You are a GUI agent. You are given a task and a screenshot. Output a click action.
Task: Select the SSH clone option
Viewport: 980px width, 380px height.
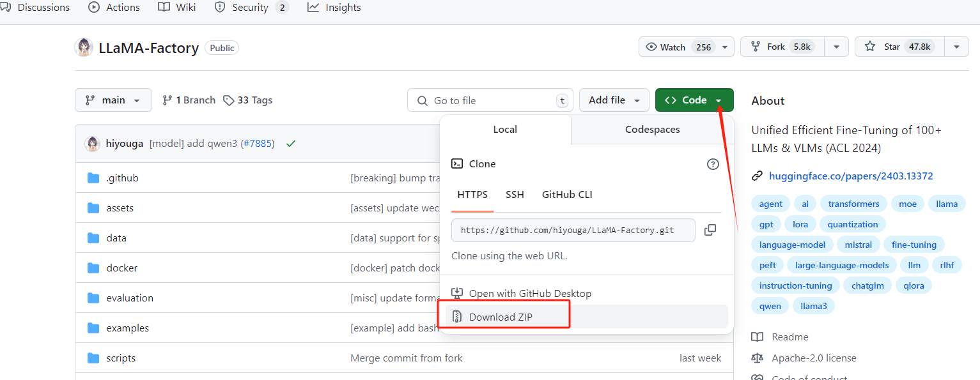(515, 195)
